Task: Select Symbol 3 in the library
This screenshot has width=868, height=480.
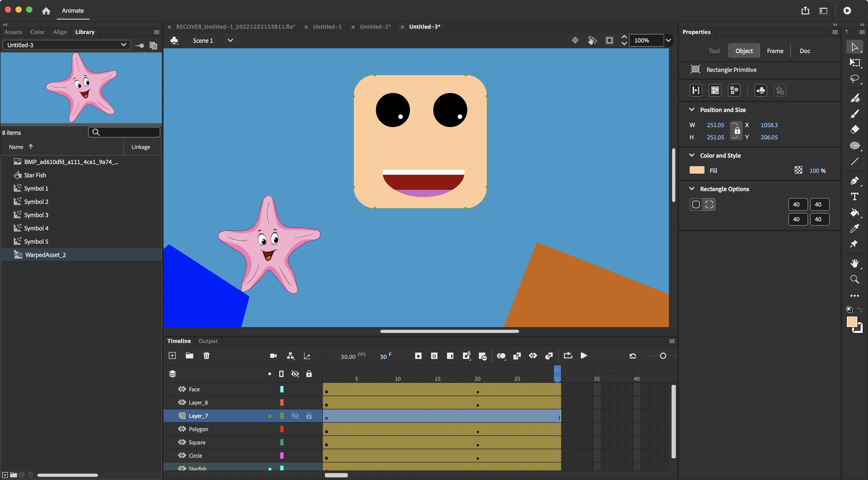Action: (x=36, y=215)
